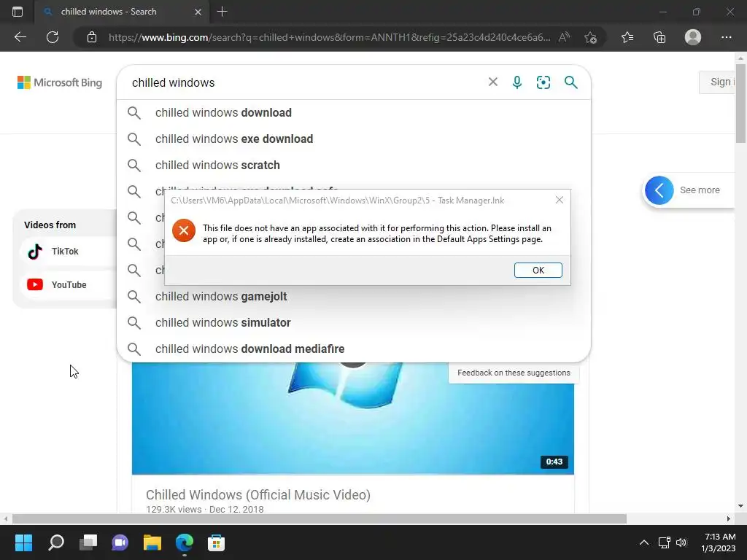Viewport: 747px width, 560px height.
Task: Open the browser profile avatar
Action: point(693,37)
